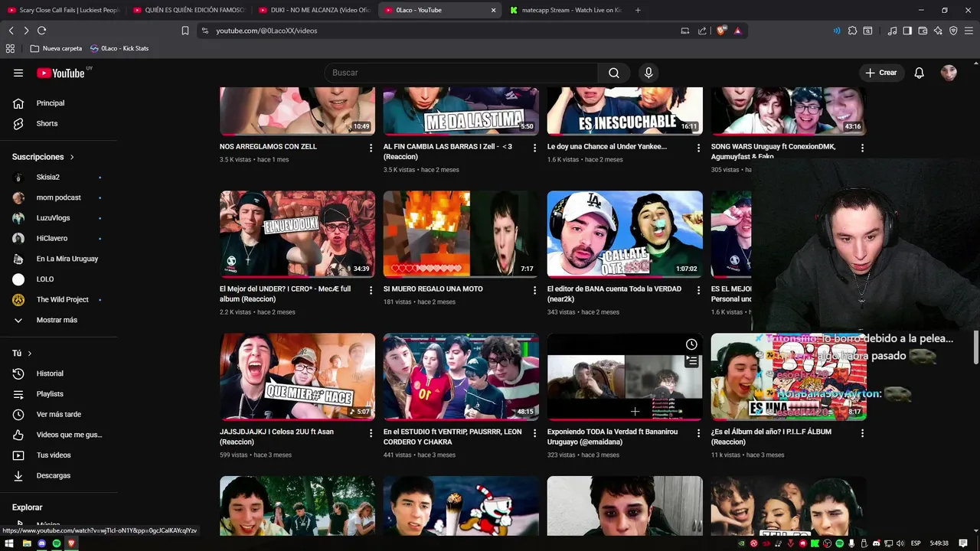Image resolution: width=980 pixels, height=551 pixels.
Task: Open Brave Shields lion icon
Action: 721,31
